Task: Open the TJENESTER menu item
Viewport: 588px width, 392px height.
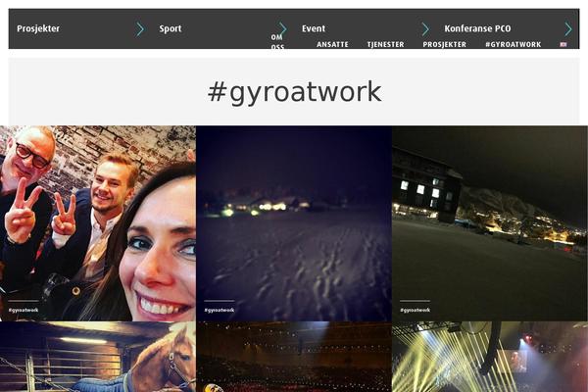Action: coord(385,44)
